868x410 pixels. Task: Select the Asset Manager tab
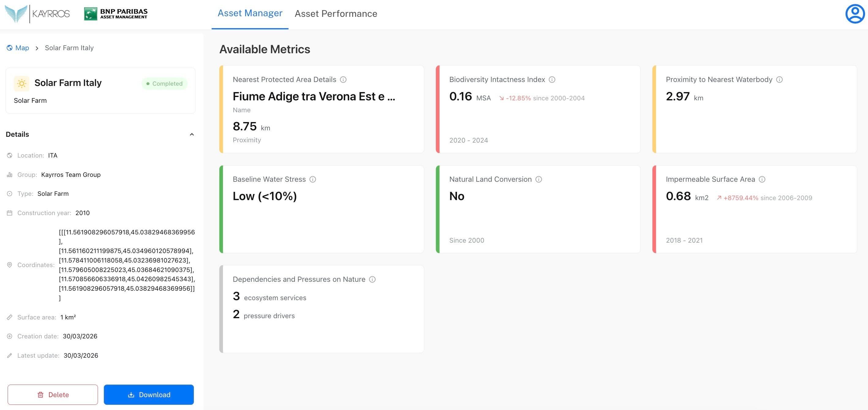tap(250, 13)
